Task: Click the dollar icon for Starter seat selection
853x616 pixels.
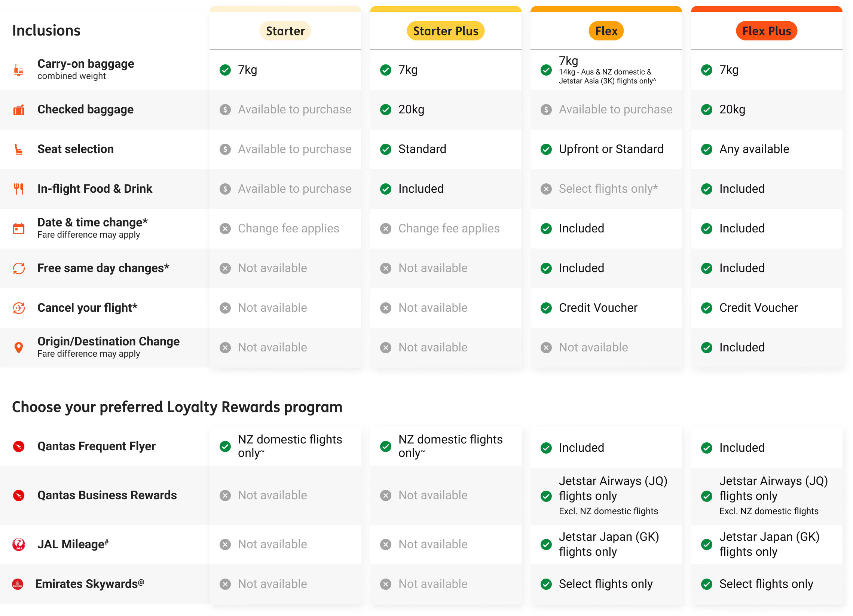Action: point(225,149)
